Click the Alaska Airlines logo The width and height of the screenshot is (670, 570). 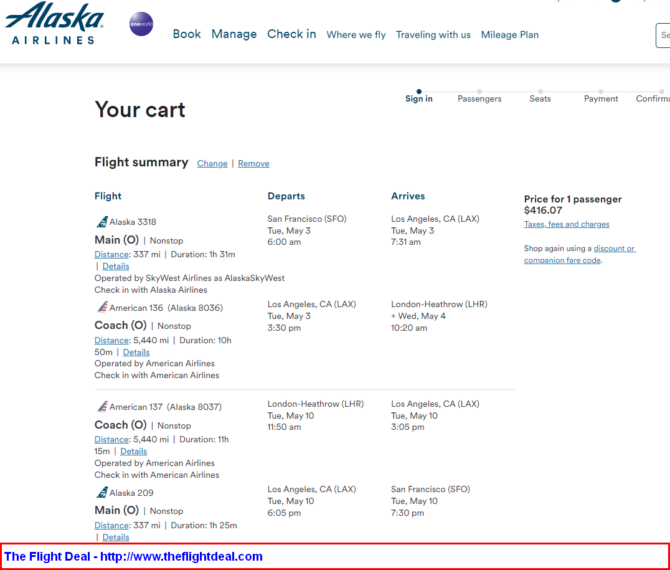[54, 23]
